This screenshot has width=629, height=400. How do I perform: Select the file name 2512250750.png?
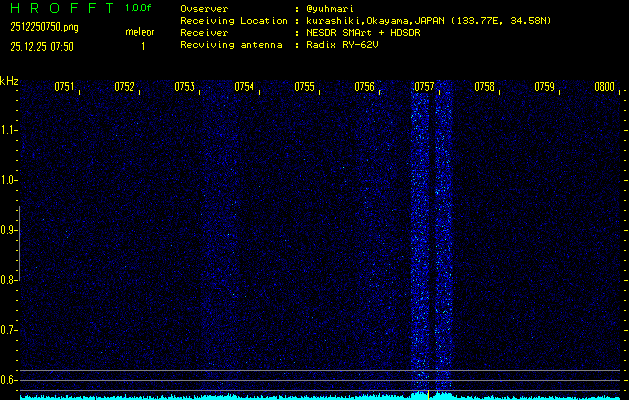click(x=45, y=27)
